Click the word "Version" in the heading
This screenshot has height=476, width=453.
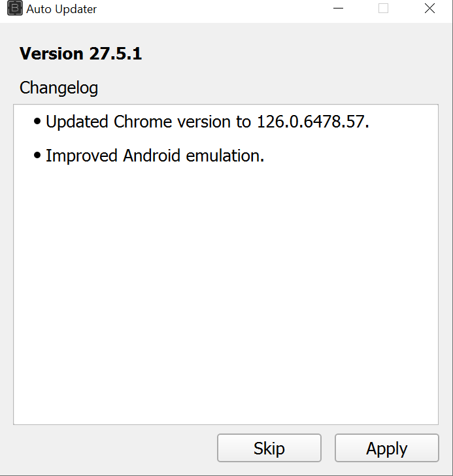point(52,54)
